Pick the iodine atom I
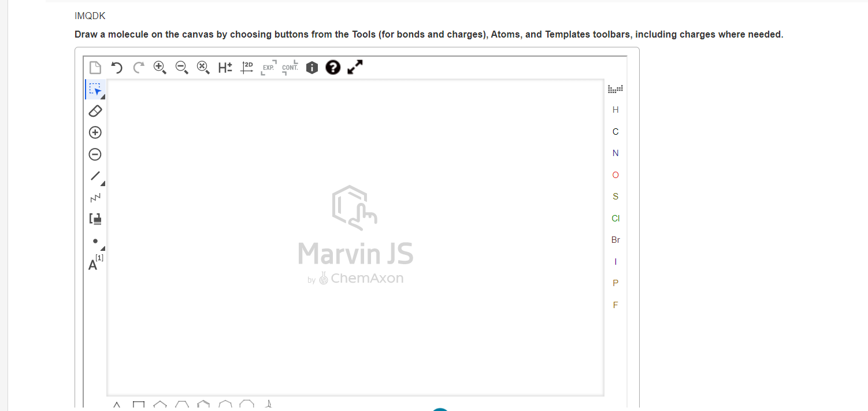 (615, 262)
